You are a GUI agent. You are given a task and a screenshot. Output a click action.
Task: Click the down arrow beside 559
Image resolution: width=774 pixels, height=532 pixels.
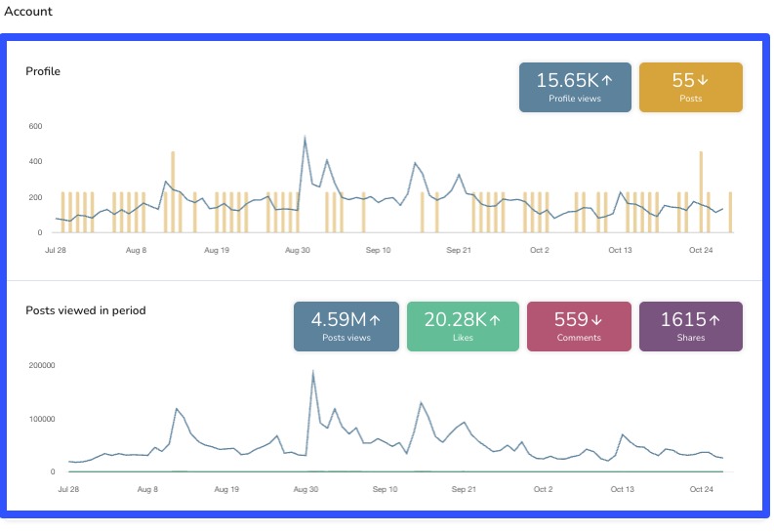[595, 319]
